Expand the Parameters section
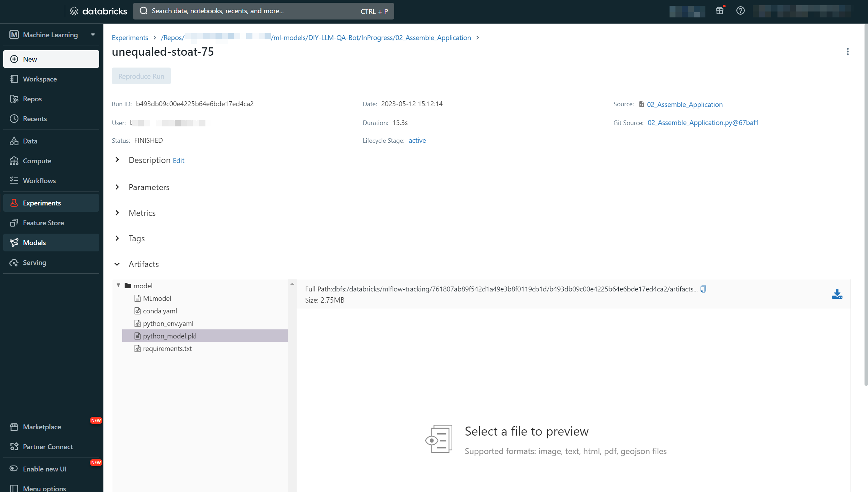Viewport: 868px width, 492px height. tap(117, 187)
